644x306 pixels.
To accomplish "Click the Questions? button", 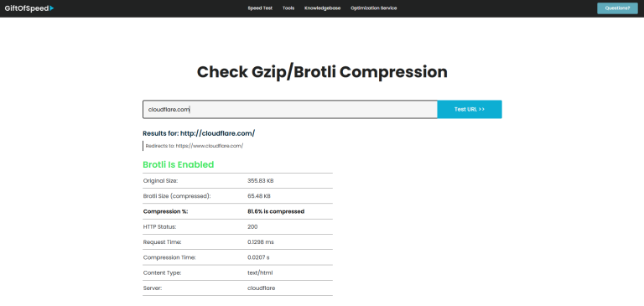I will pyautogui.click(x=617, y=8).
